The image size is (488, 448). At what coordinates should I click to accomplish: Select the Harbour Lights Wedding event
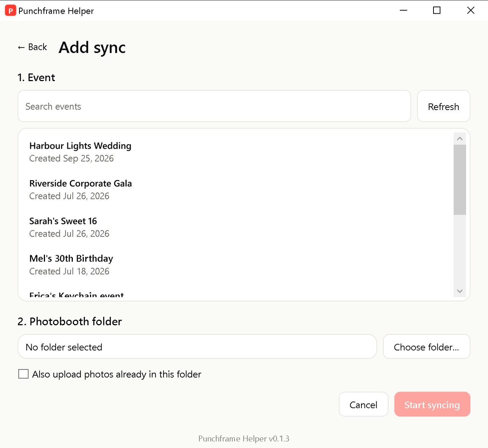[x=236, y=152]
